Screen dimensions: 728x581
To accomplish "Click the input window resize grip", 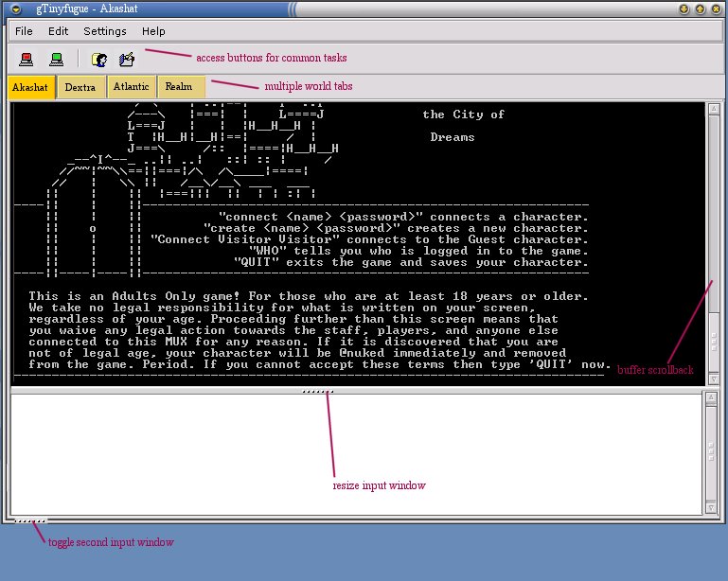I will pos(317,391).
